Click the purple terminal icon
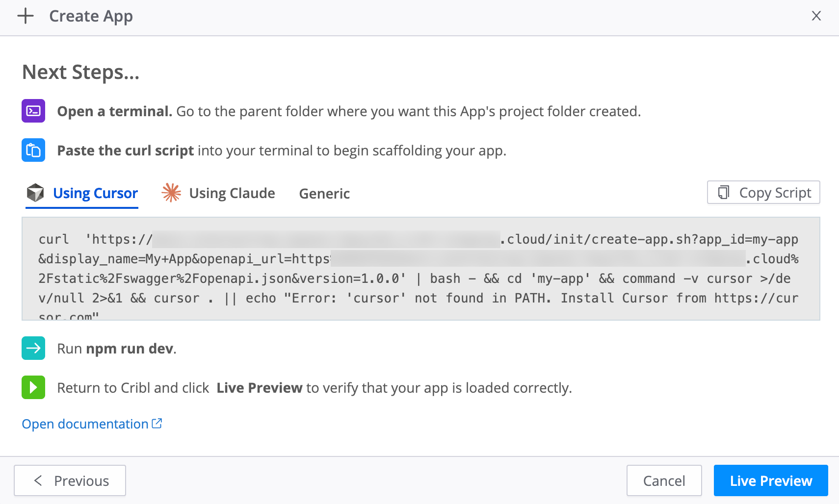Image resolution: width=839 pixels, height=504 pixels. pyautogui.click(x=33, y=111)
